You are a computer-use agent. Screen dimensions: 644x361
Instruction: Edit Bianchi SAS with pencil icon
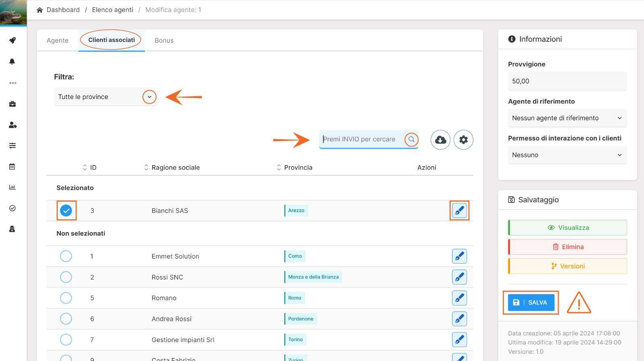459,210
